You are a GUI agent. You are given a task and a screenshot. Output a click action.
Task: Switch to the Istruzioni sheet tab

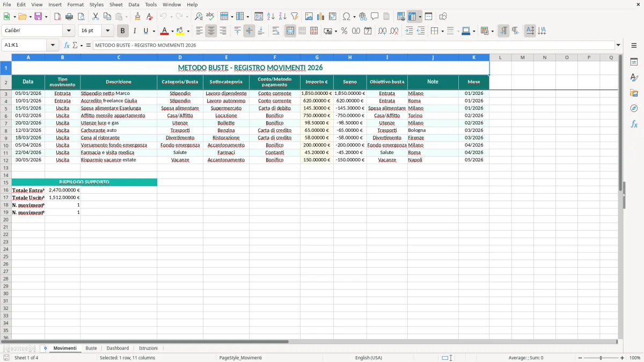coord(149,349)
